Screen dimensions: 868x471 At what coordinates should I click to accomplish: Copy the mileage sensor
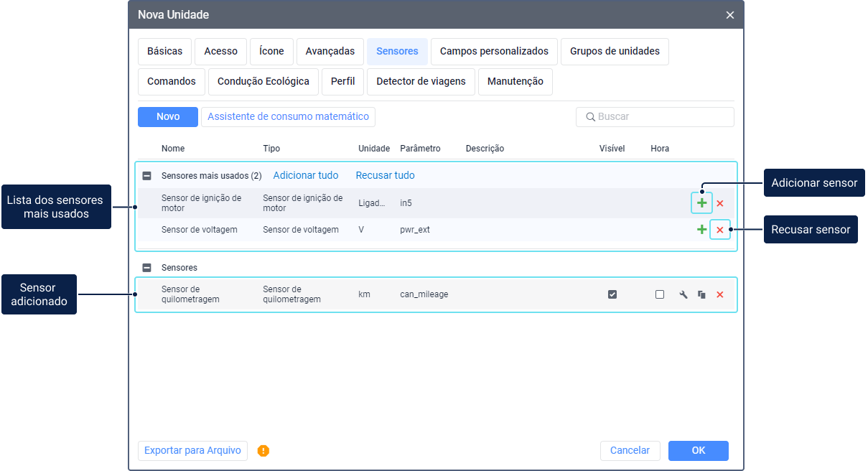tap(701, 294)
